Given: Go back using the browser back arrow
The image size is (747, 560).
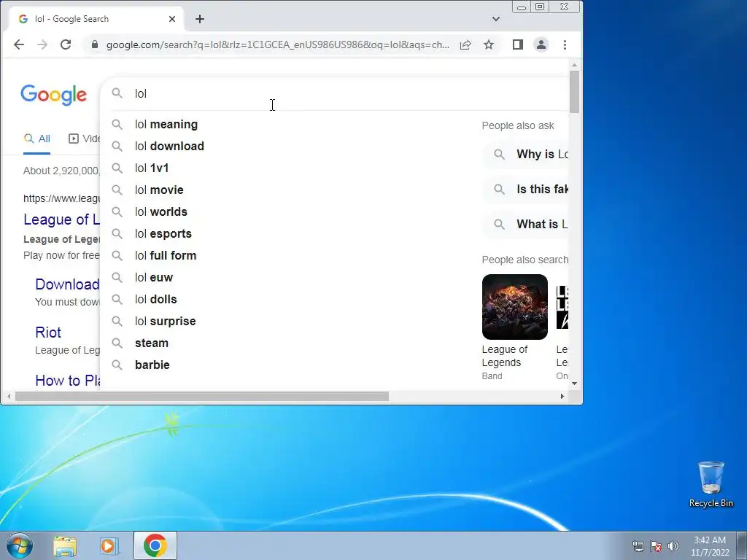Looking at the screenshot, I should pos(18,44).
